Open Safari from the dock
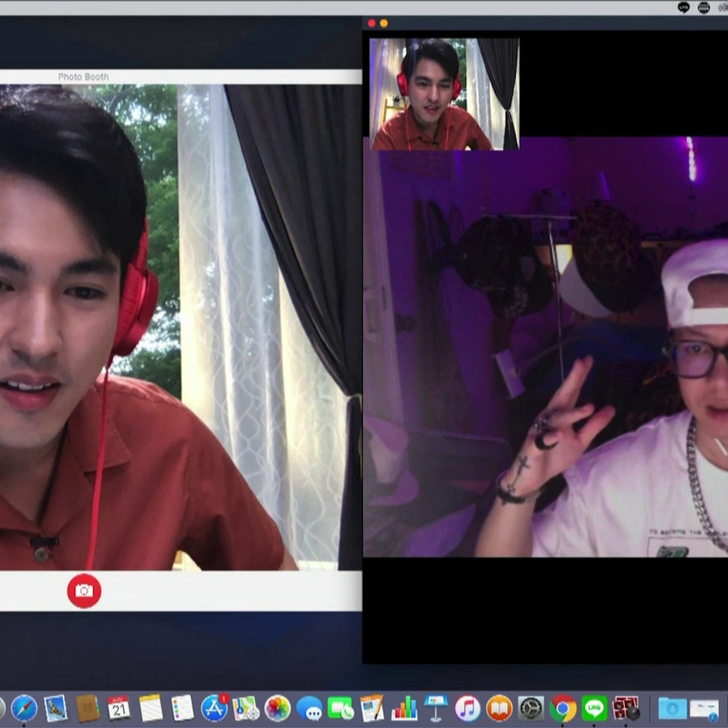The height and width of the screenshot is (728, 728). coord(24,709)
